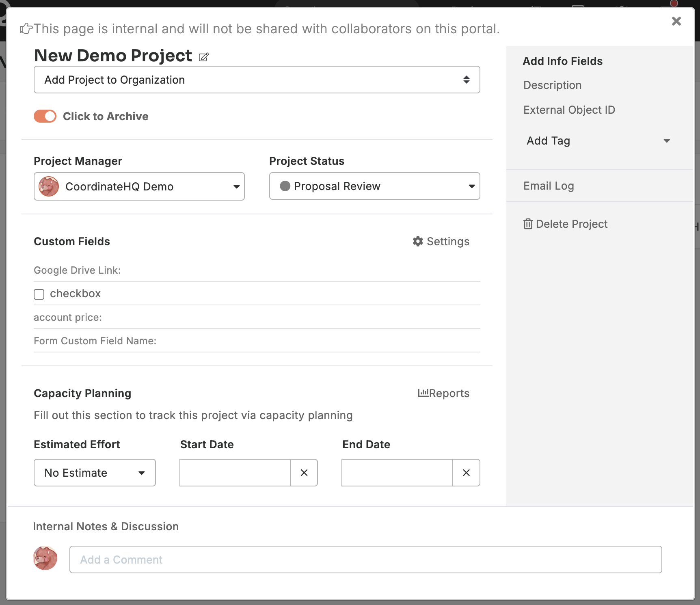Click the Start Date input field
This screenshot has height=605, width=700.
235,473
